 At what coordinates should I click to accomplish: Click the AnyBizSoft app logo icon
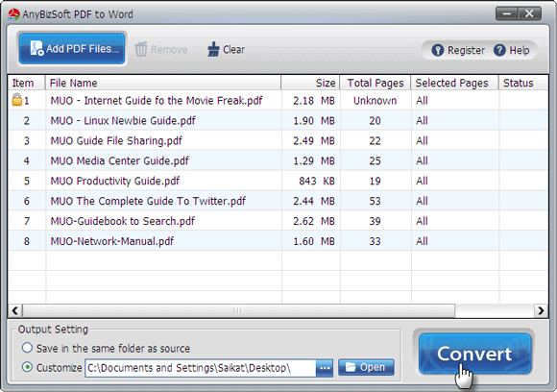13,14
